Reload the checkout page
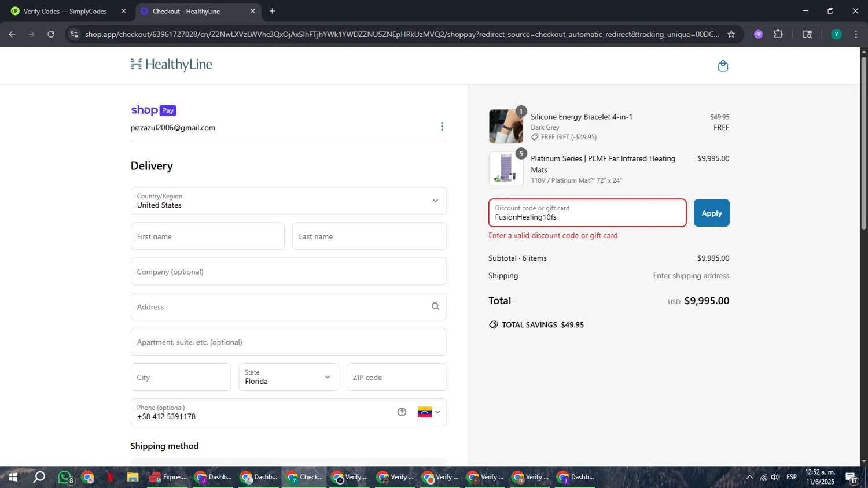This screenshot has height=488, width=868. coord(51,34)
